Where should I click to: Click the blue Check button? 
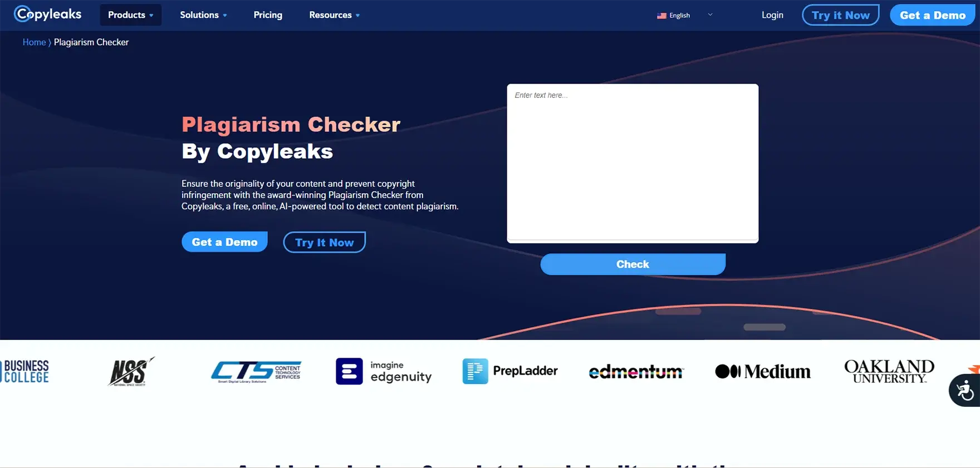pos(633,264)
